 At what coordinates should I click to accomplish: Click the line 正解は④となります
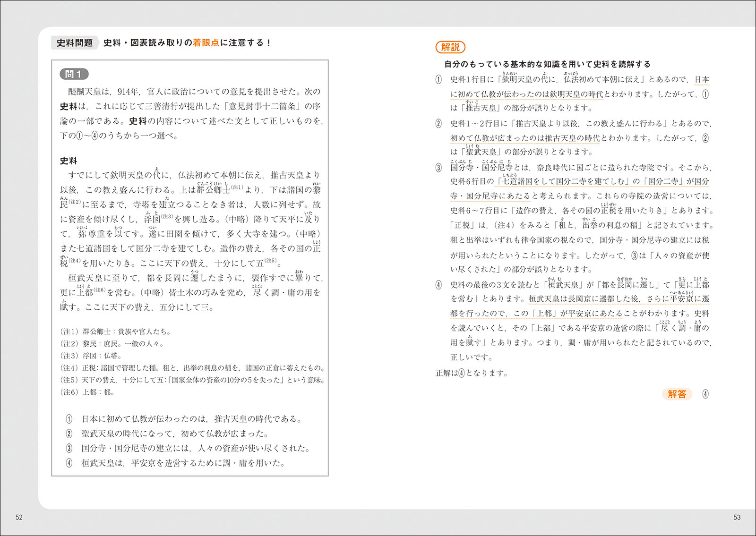coord(472,373)
